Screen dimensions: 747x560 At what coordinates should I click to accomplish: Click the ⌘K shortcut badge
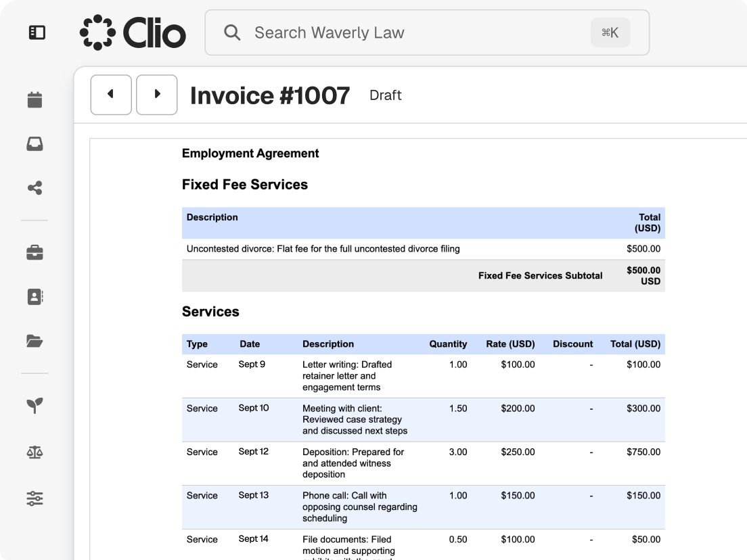pos(610,32)
